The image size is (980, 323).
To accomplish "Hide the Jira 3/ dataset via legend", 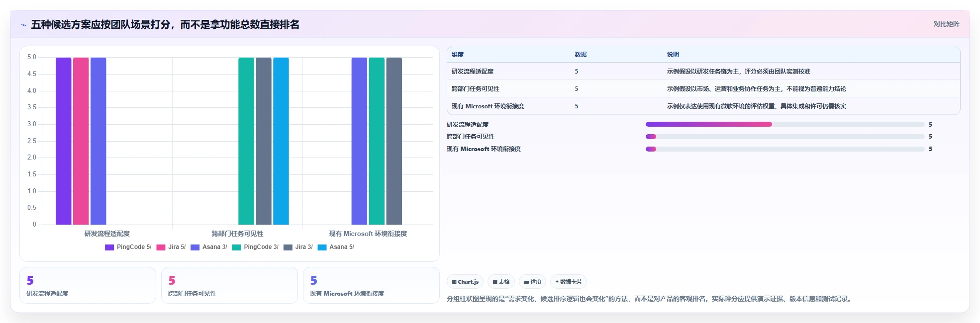I will (298, 247).
